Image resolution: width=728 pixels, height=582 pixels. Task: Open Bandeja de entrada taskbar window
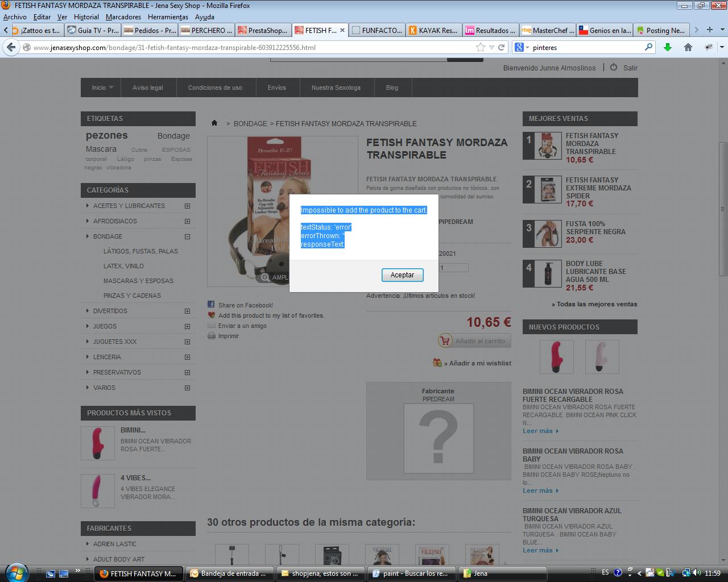pyautogui.click(x=230, y=573)
